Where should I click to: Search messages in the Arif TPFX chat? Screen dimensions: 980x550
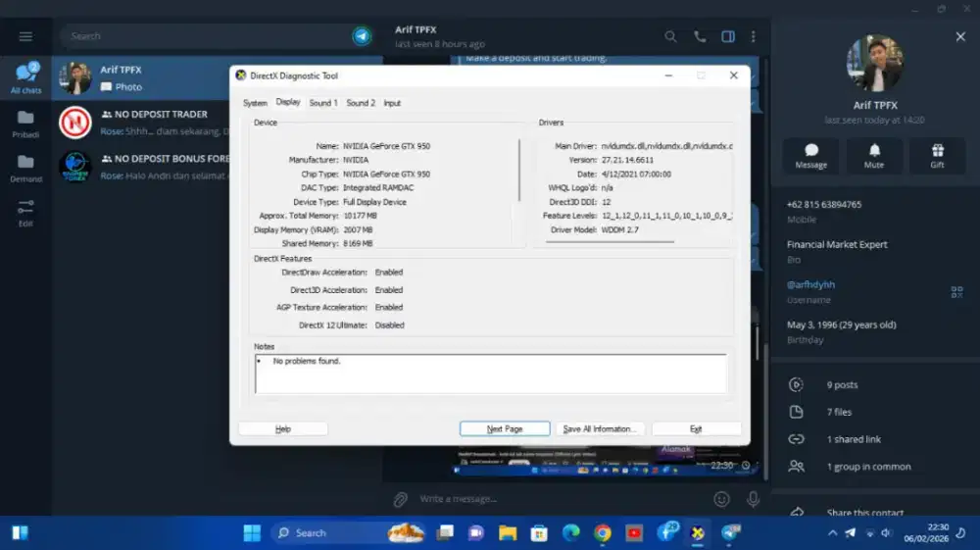pyautogui.click(x=671, y=36)
